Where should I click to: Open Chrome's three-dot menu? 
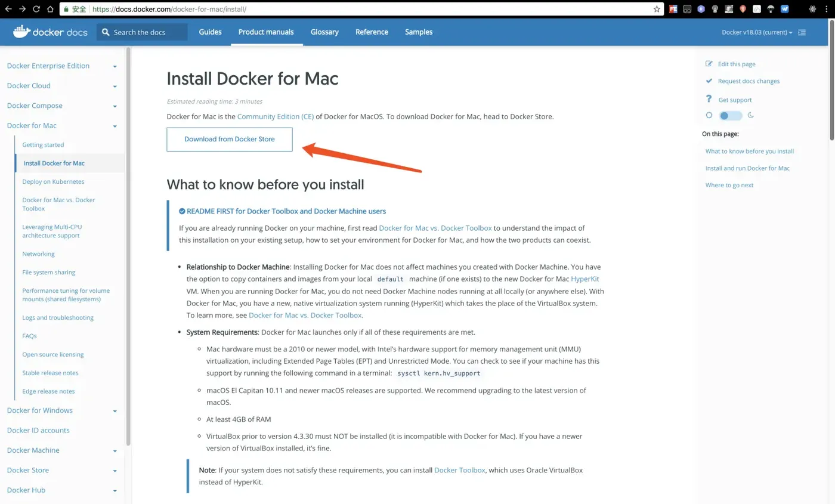tap(827, 9)
